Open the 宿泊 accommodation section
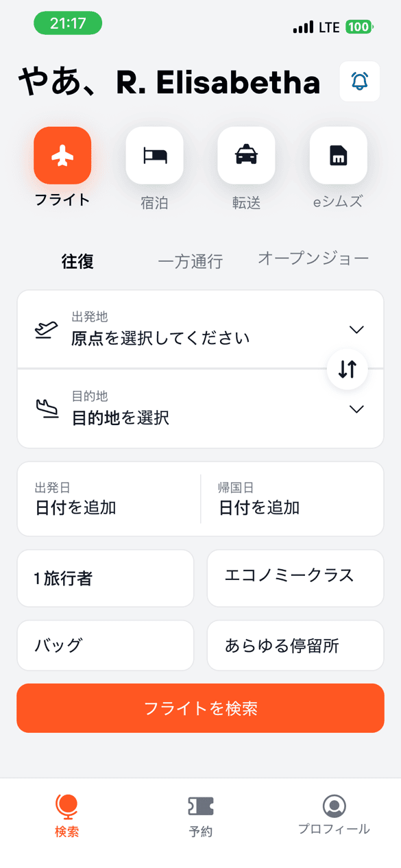This screenshot has width=401, height=868. tap(154, 156)
